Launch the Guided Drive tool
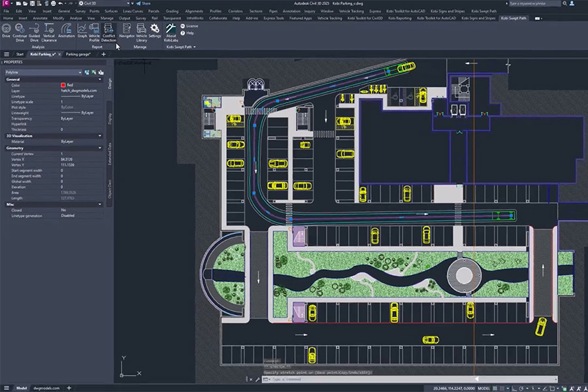 point(34,33)
